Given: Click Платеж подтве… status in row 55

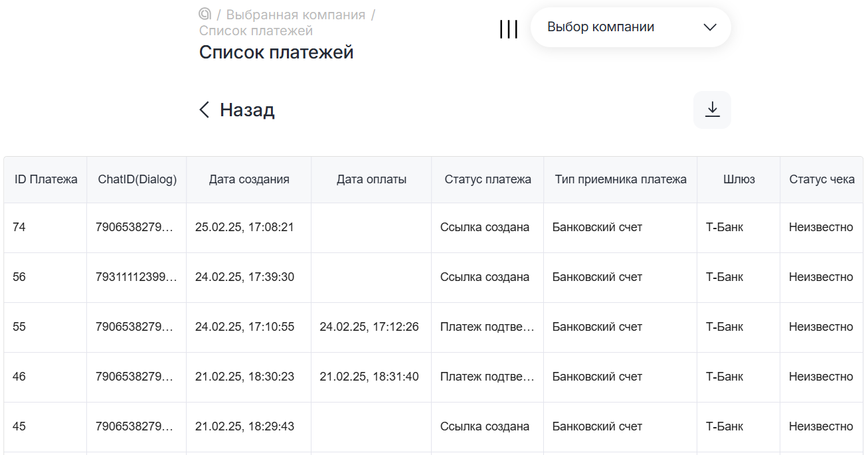Looking at the screenshot, I should (x=487, y=327).
